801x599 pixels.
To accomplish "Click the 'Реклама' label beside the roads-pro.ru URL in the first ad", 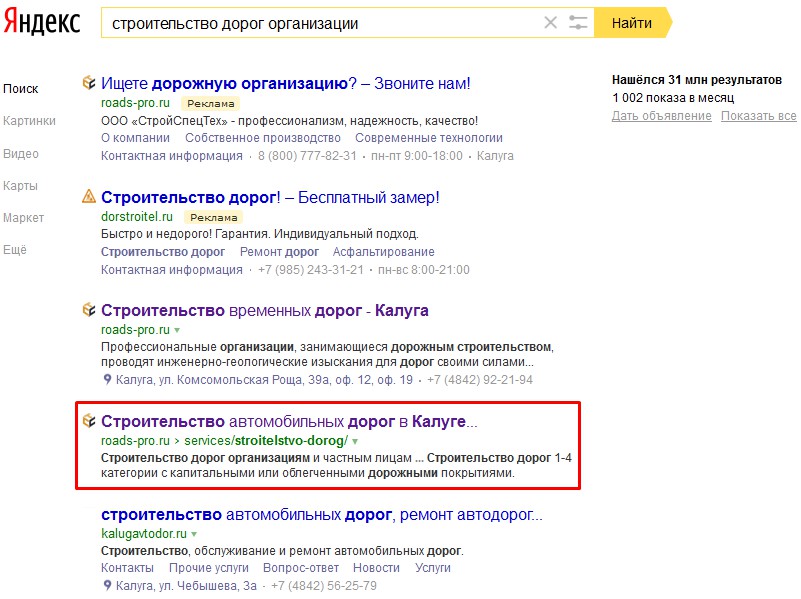I will pos(210,104).
